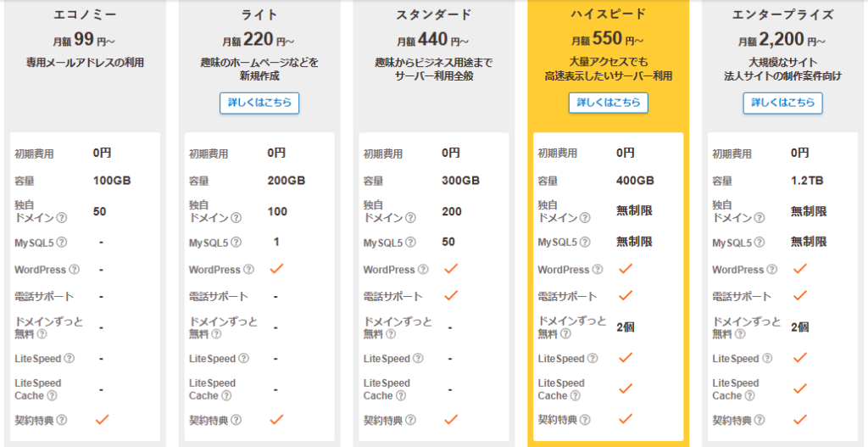Open 詳しくはこちら button in ハイスピード plan
868x447 pixels.
pos(608,103)
